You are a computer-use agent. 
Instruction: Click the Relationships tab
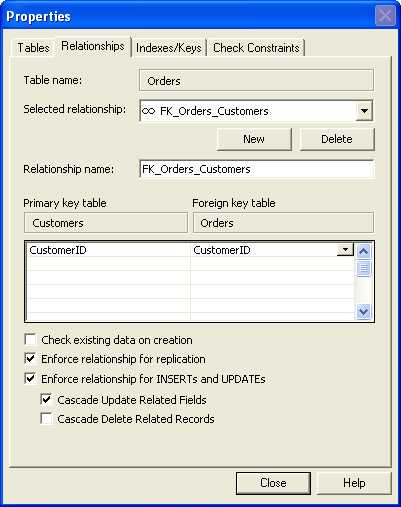93,46
